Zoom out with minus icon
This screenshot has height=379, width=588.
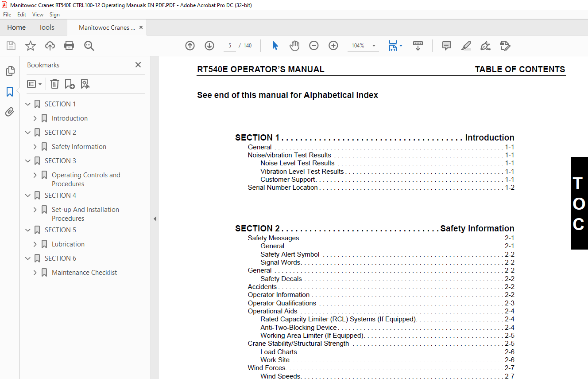coord(314,46)
